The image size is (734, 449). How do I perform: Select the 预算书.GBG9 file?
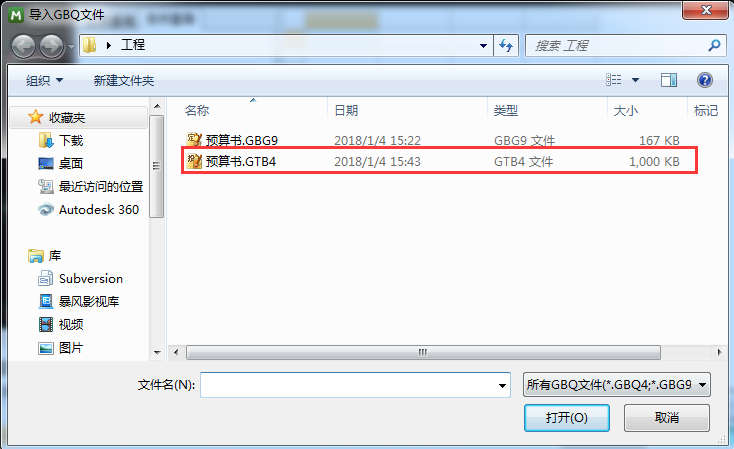231,140
